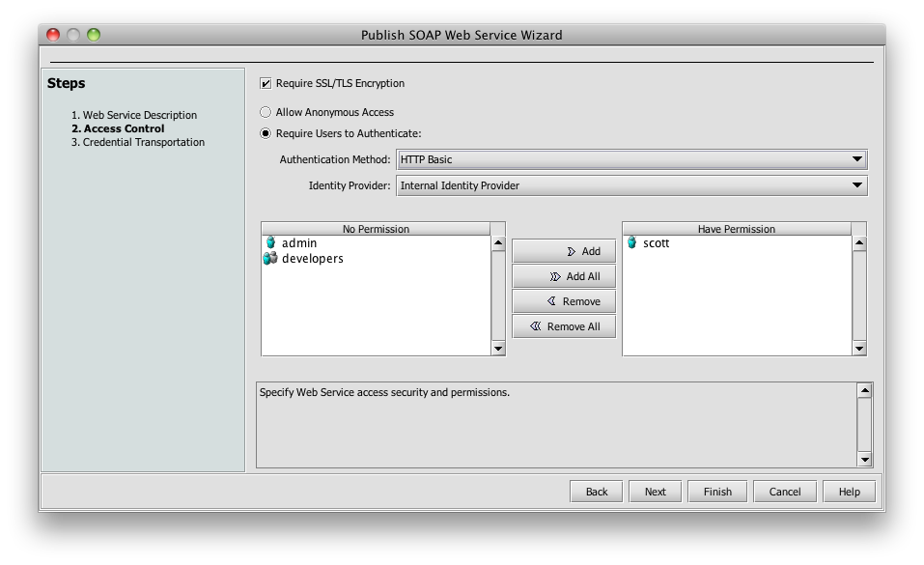
Task: Click the scott user icon
Action: pyautogui.click(x=631, y=243)
